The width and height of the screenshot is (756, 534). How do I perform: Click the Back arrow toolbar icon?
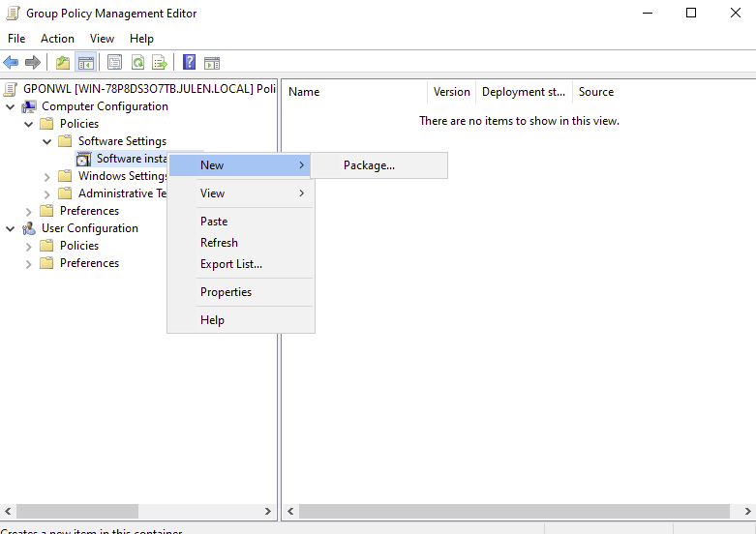(x=12, y=63)
